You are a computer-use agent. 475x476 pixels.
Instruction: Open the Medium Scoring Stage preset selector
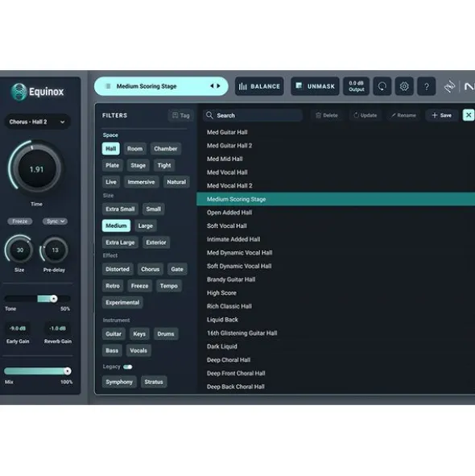pyautogui.click(x=161, y=86)
